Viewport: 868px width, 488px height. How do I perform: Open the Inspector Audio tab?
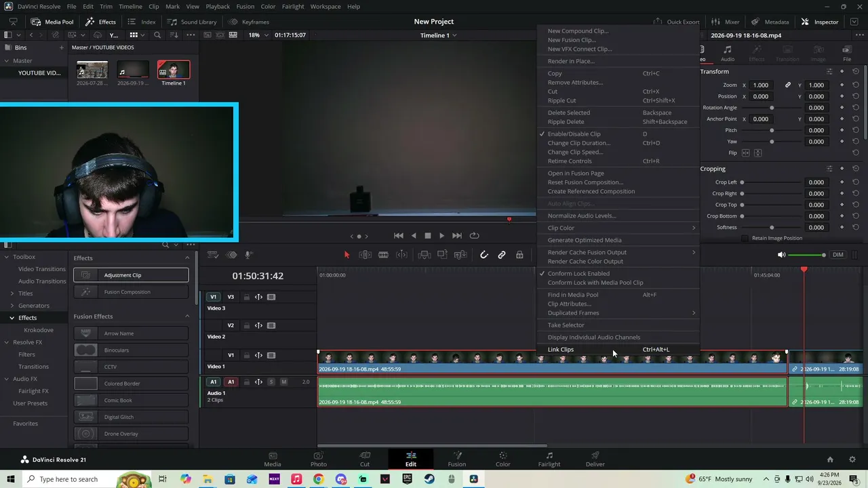[727, 53]
